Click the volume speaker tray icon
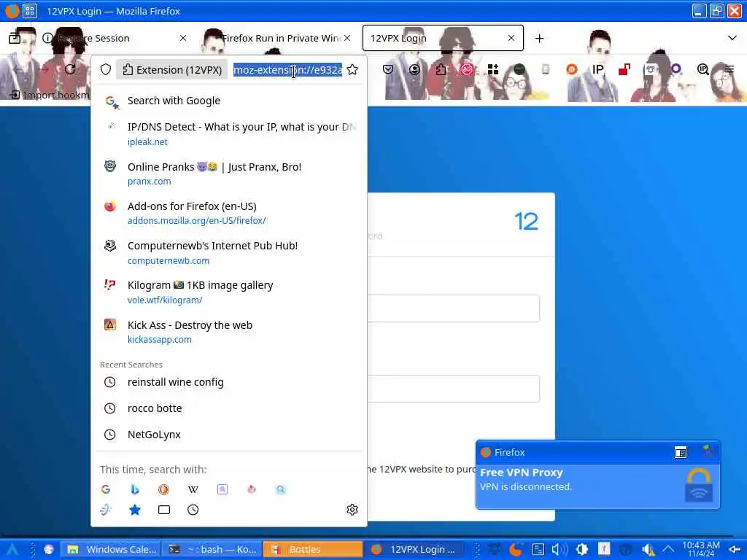 pos(558,550)
